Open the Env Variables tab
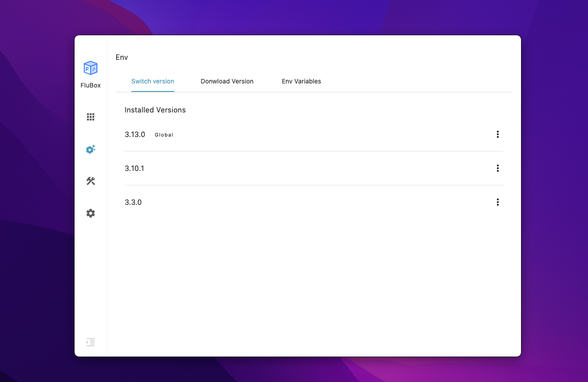588x382 pixels. pos(301,81)
